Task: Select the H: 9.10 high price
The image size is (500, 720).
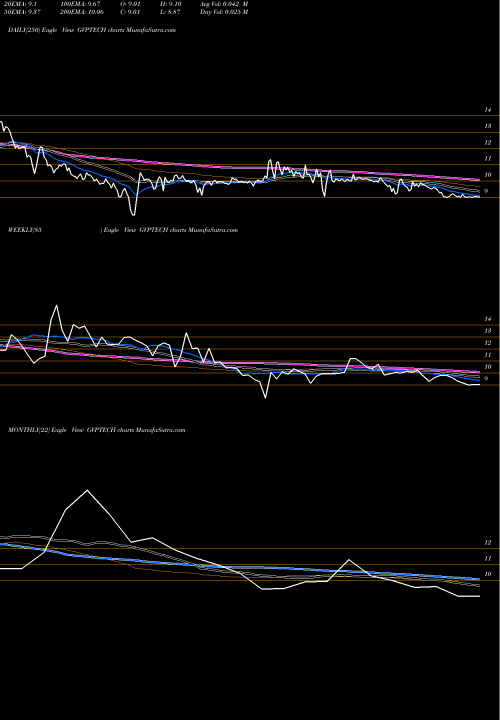Action: [171, 4]
